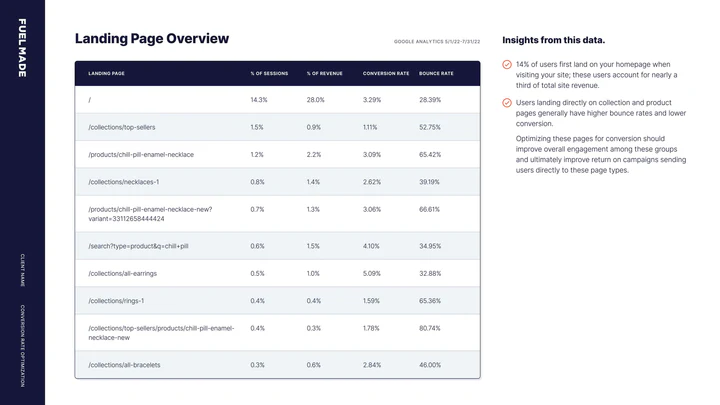Select the Landing Page Overview title

[x=152, y=39]
